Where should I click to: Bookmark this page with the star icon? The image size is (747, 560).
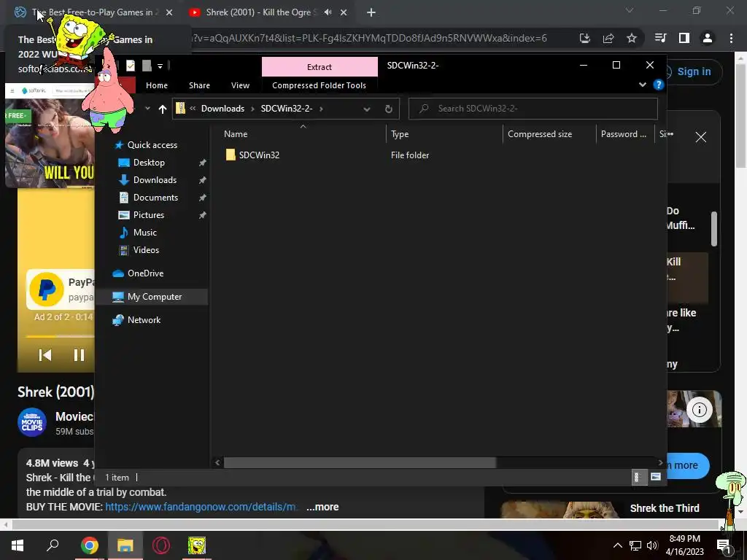pos(632,38)
